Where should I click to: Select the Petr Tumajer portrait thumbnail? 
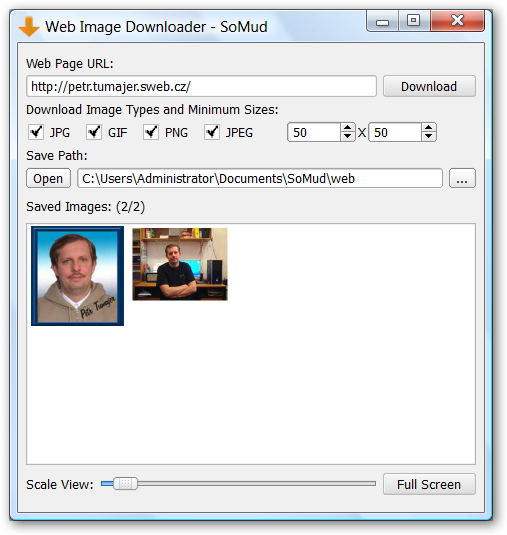(x=77, y=276)
